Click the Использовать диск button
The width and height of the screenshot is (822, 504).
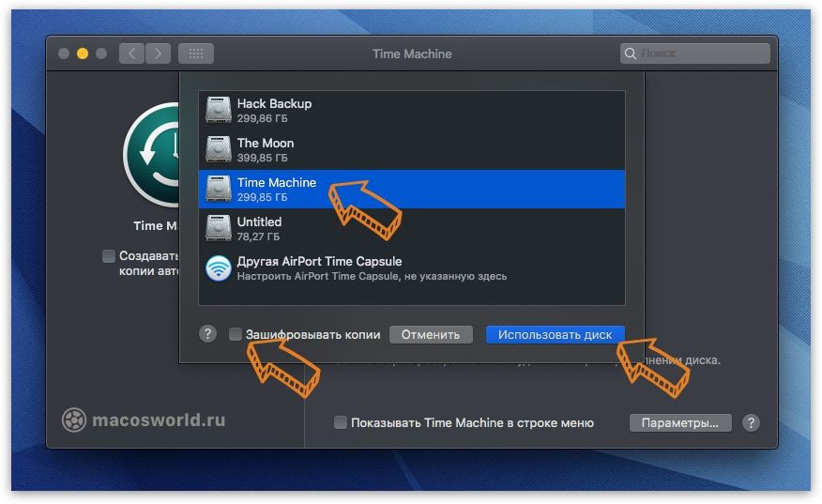[555, 335]
